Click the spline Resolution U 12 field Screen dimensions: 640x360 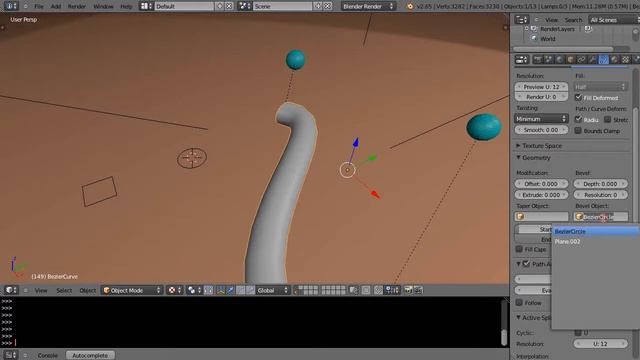tap(600, 344)
